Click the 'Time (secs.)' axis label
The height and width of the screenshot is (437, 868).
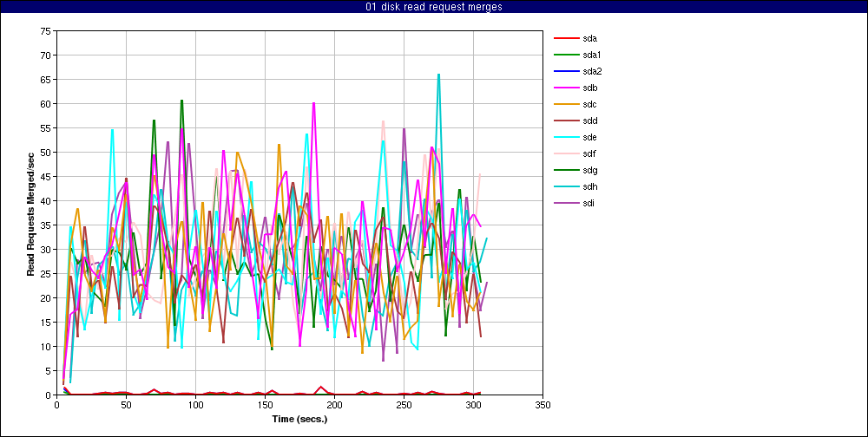[299, 419]
